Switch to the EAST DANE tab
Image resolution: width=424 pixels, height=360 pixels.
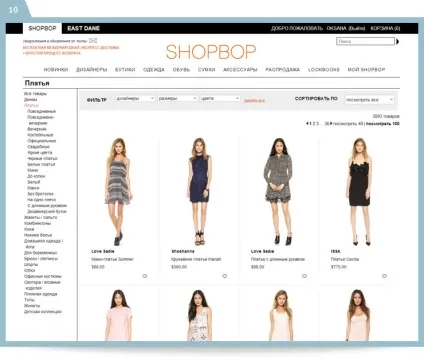coord(83,28)
